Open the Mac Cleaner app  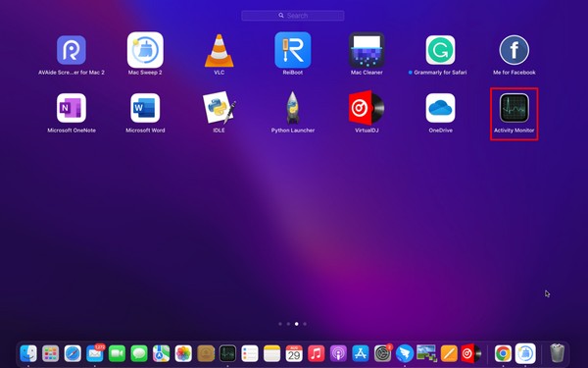(367, 50)
